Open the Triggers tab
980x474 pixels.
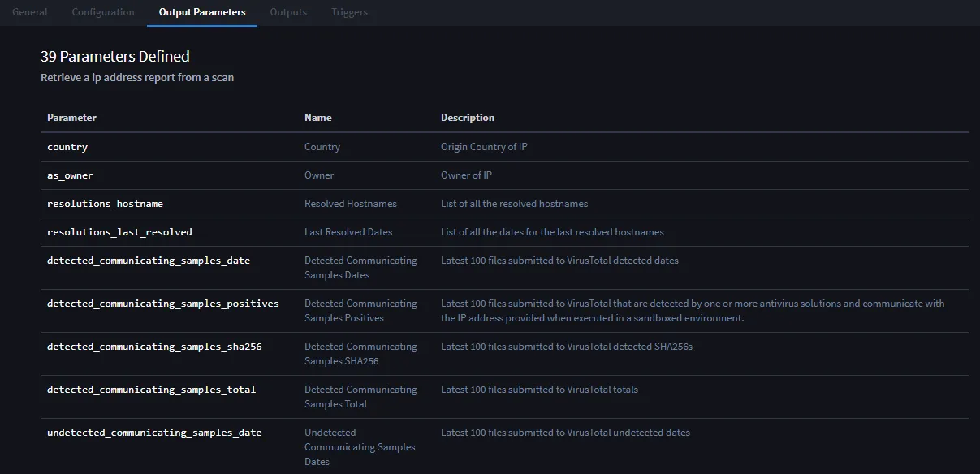tap(349, 12)
